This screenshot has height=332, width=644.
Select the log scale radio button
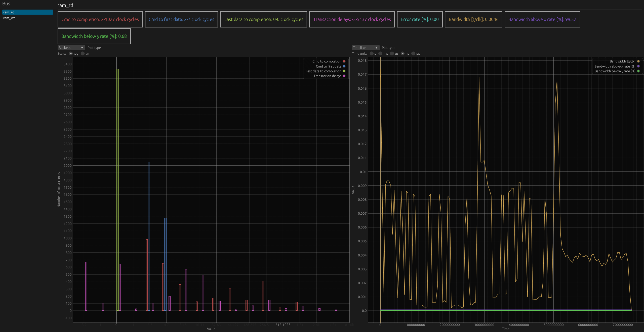(x=71, y=53)
